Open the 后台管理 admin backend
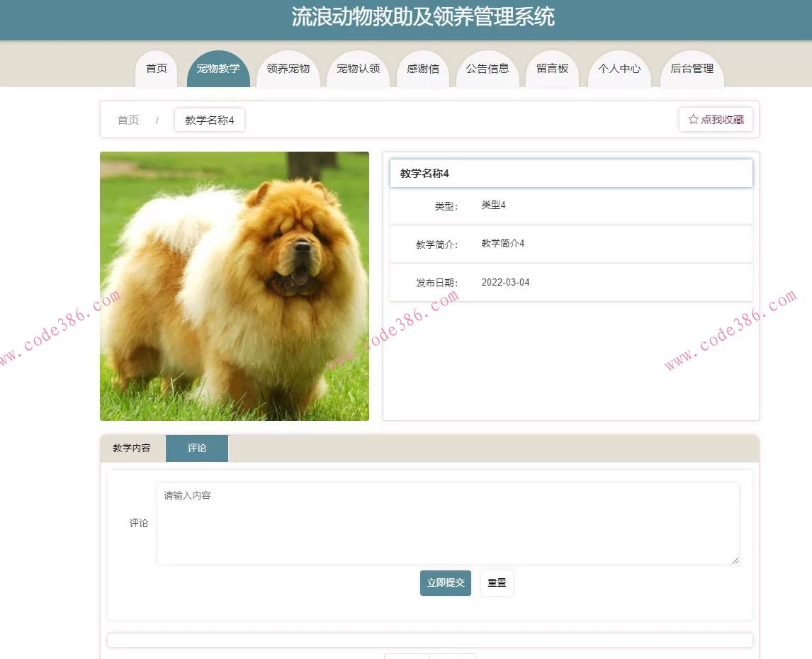The image size is (812, 659). pos(692,69)
